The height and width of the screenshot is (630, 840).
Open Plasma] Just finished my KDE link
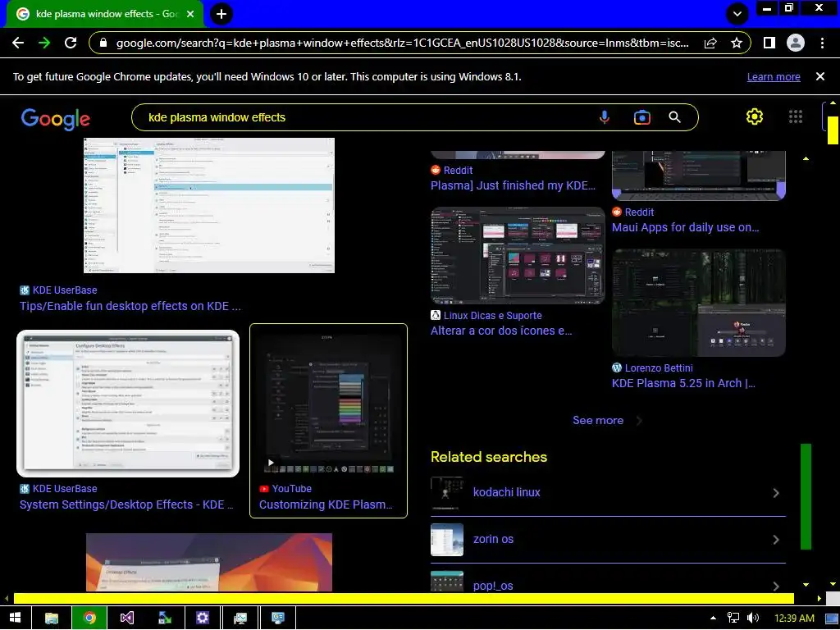pos(514,185)
